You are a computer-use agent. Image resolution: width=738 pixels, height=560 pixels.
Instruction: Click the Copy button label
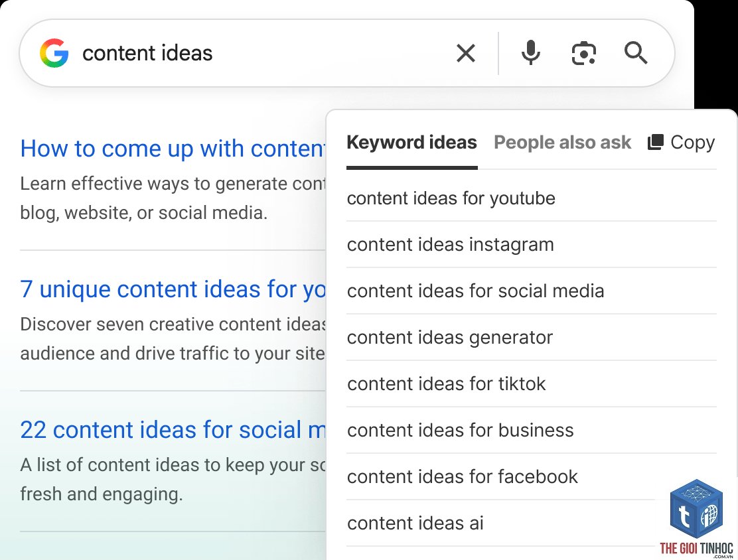click(x=692, y=142)
